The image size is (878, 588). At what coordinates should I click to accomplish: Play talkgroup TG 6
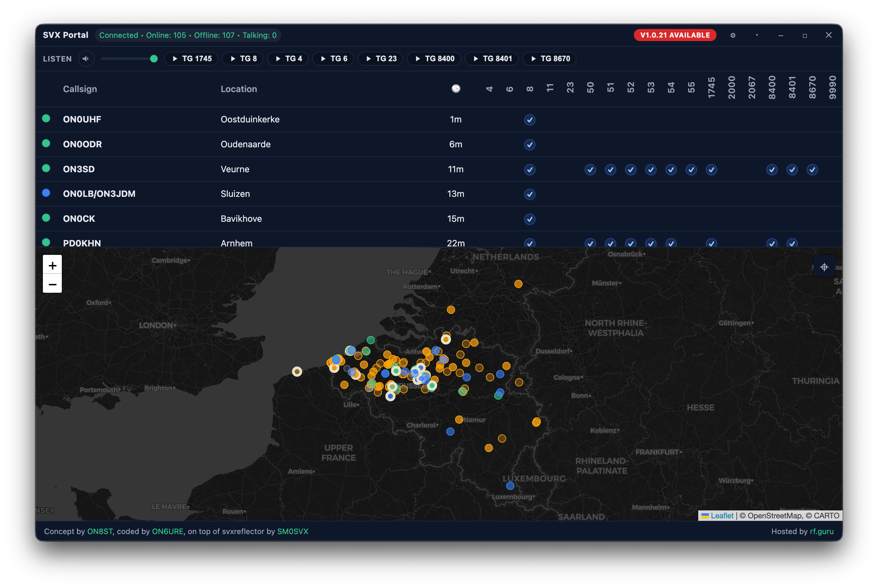pyautogui.click(x=333, y=58)
